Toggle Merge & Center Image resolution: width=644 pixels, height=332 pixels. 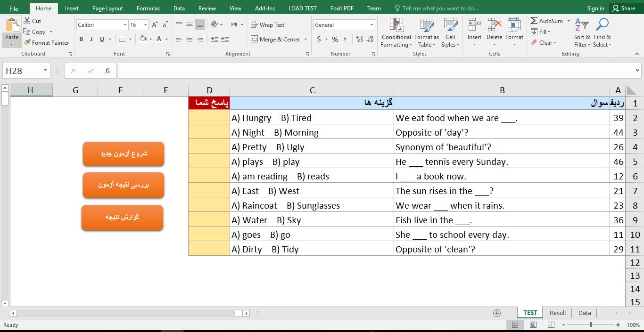tap(275, 39)
